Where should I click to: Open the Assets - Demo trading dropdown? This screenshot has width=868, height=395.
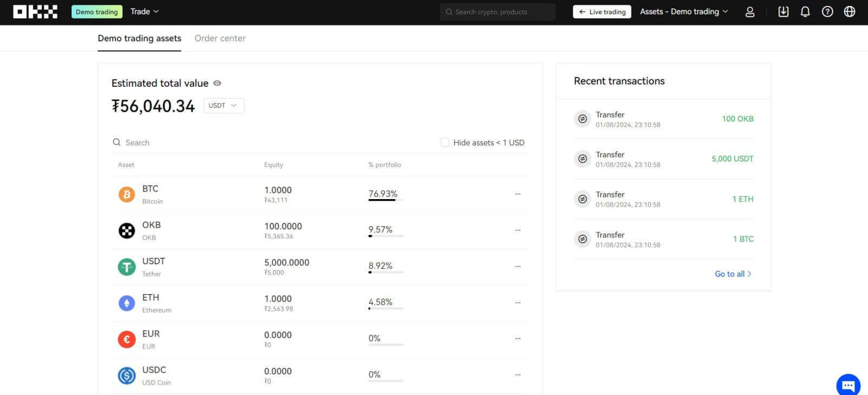684,11
